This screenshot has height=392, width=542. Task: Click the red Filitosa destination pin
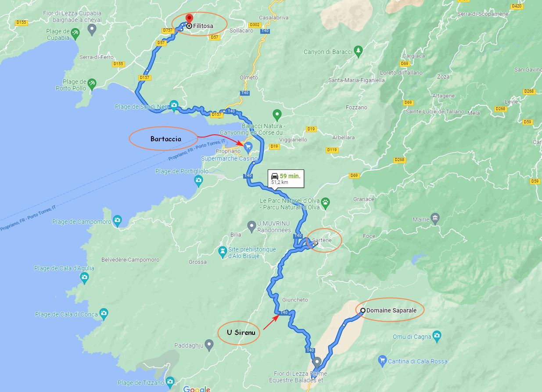coord(189,19)
